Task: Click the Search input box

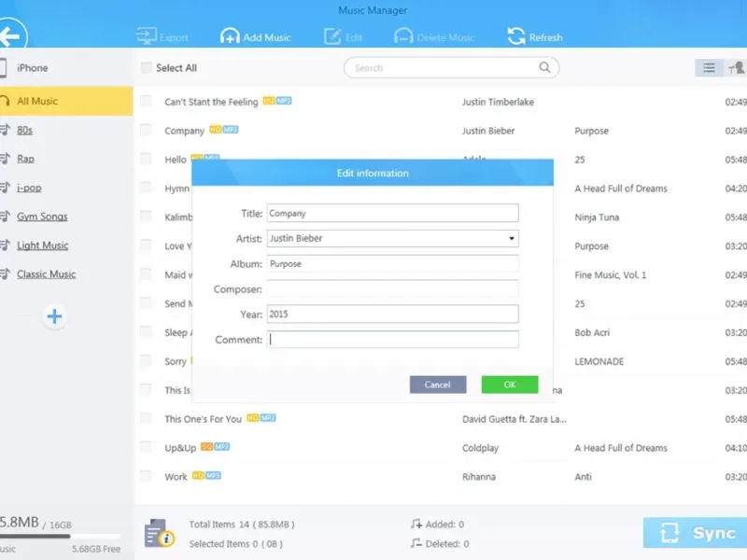Action: (x=451, y=67)
